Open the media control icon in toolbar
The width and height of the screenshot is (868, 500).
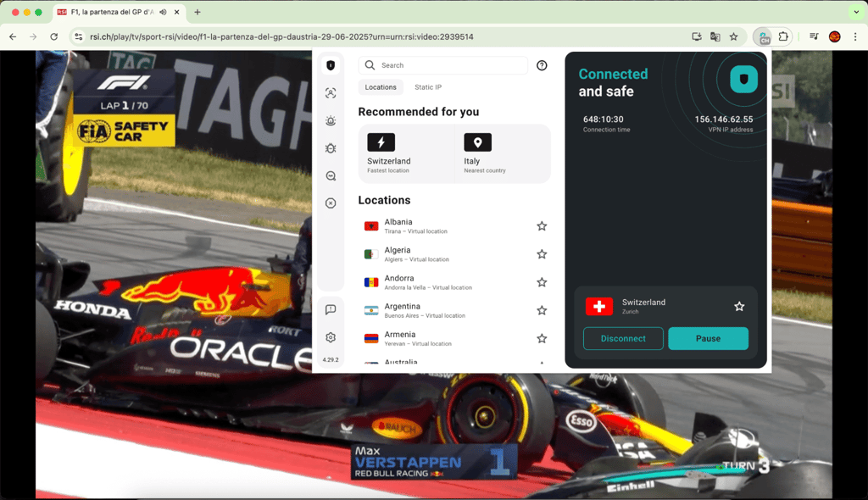(814, 37)
